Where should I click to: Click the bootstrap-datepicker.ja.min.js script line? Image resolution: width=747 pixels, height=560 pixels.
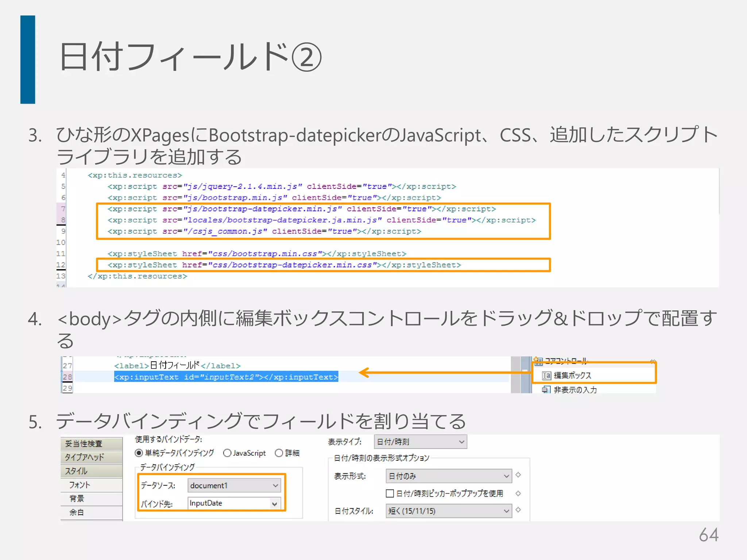coord(321,220)
